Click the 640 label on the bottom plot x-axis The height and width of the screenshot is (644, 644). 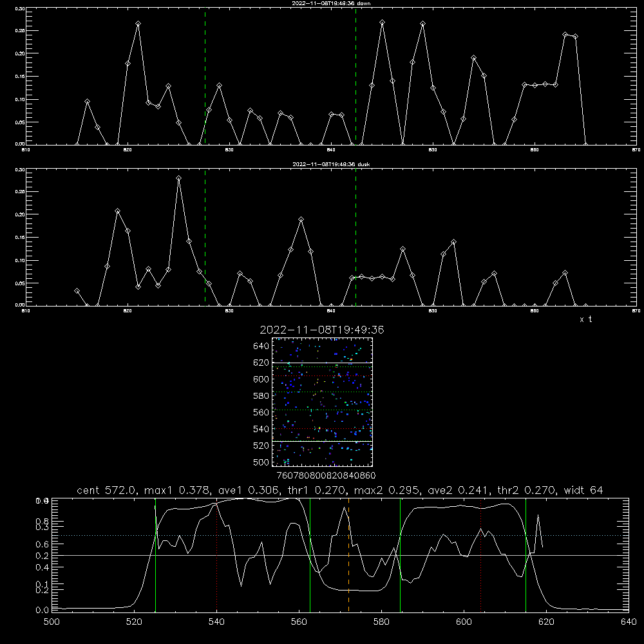click(629, 622)
